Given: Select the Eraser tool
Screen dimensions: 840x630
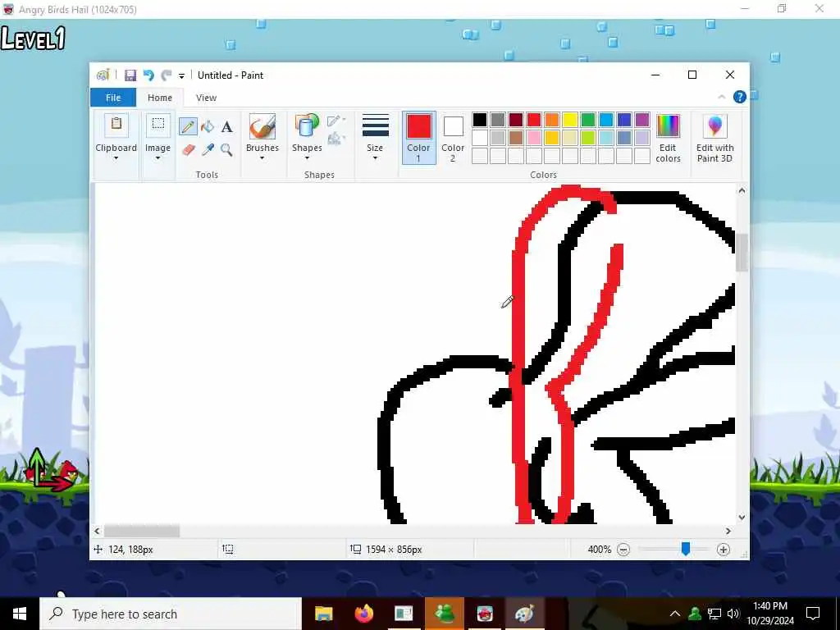Looking at the screenshot, I should 188,149.
